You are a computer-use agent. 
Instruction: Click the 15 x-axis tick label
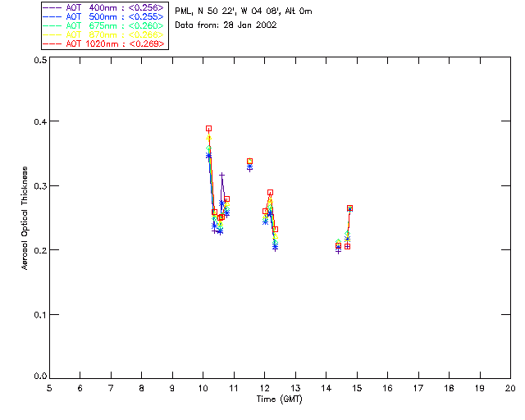[x=357, y=388]
